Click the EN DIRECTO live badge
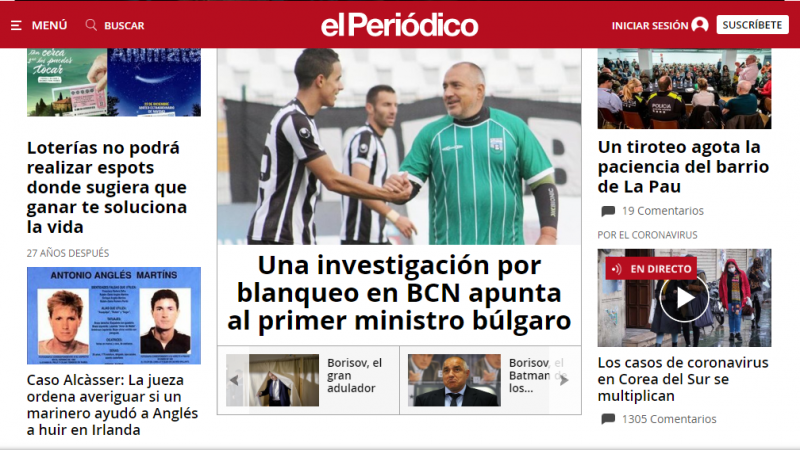Viewport: 800px width, 450px height. coord(651,269)
